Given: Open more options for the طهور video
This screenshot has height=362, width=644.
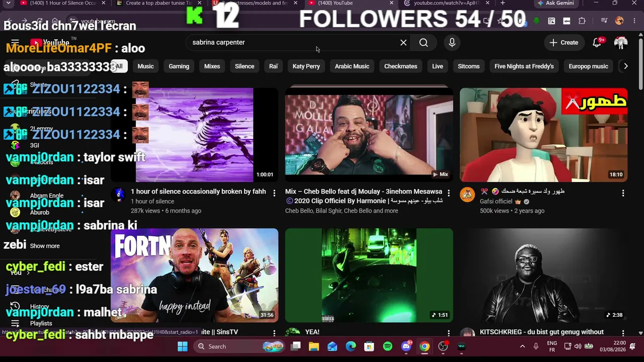Looking at the screenshot, I should (623, 193).
